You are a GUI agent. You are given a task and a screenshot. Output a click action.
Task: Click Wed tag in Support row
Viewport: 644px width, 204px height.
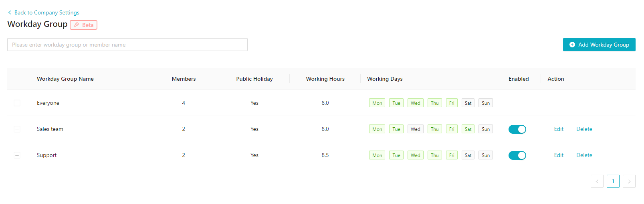point(416,155)
